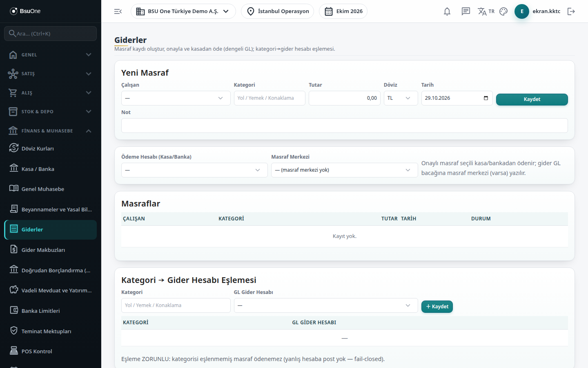Open Teminat Mektupları
Viewport: 588px width, 368px height.
click(51, 331)
